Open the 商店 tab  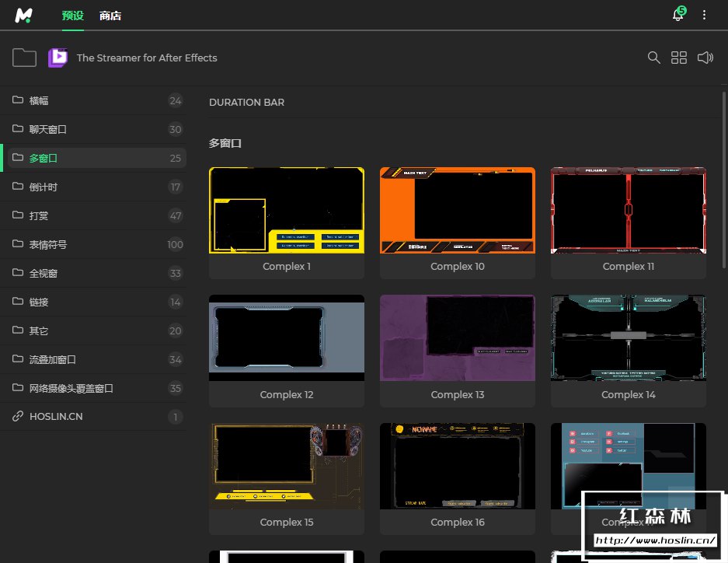[x=110, y=16]
